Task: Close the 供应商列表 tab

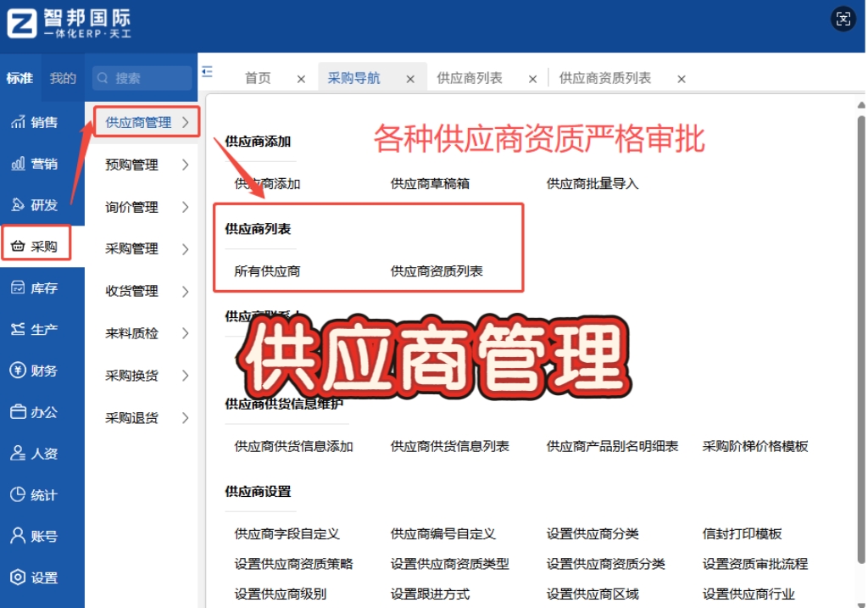Action: 532,79
